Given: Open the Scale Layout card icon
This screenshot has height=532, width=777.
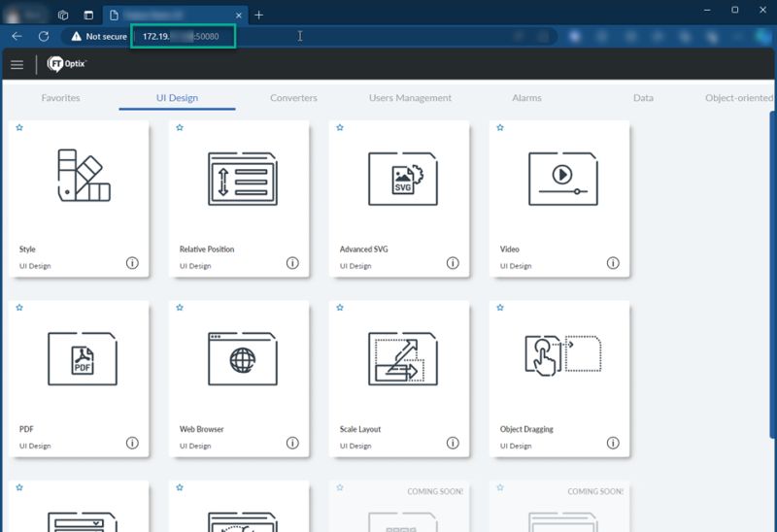Looking at the screenshot, I should (x=403, y=358).
